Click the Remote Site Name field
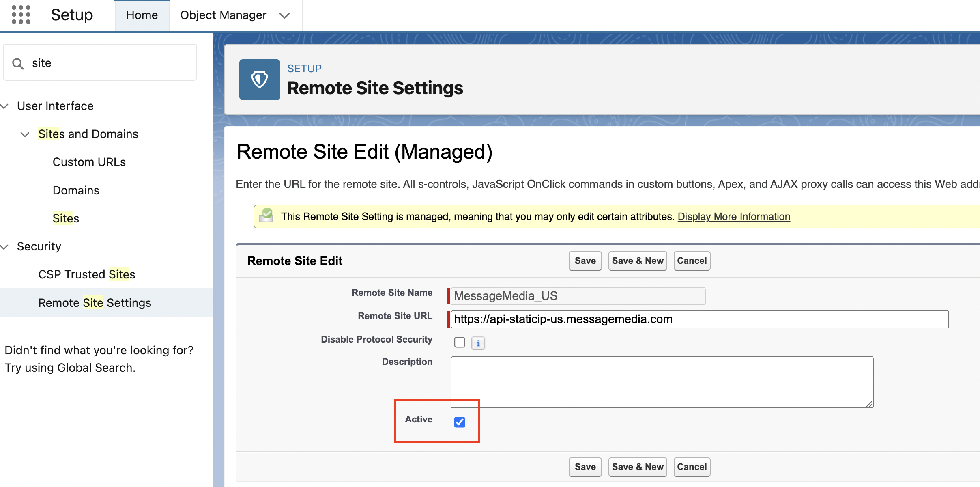This screenshot has height=487, width=980. [x=578, y=296]
